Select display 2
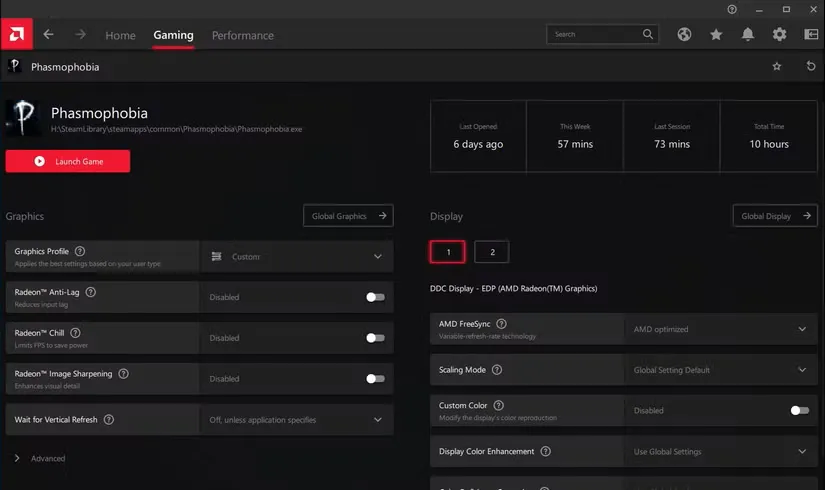 (x=492, y=252)
